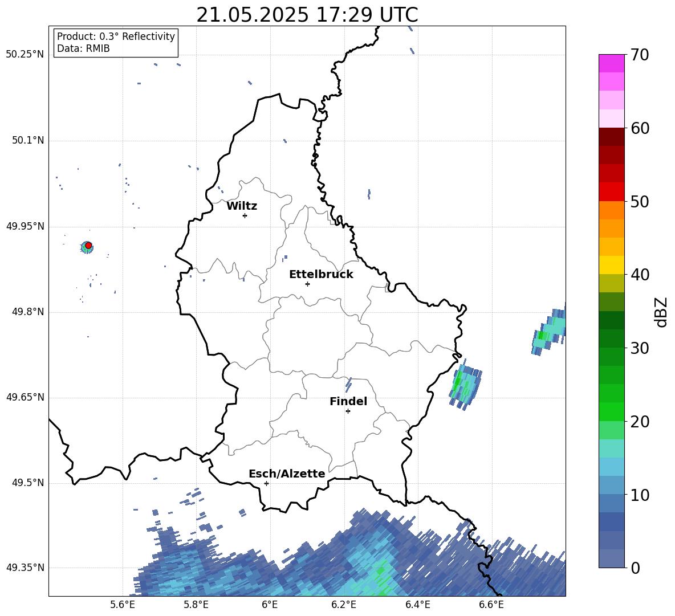675x616 pixels.
Task: Click the 'Data: RMIB' legend line
Action: click(x=83, y=48)
